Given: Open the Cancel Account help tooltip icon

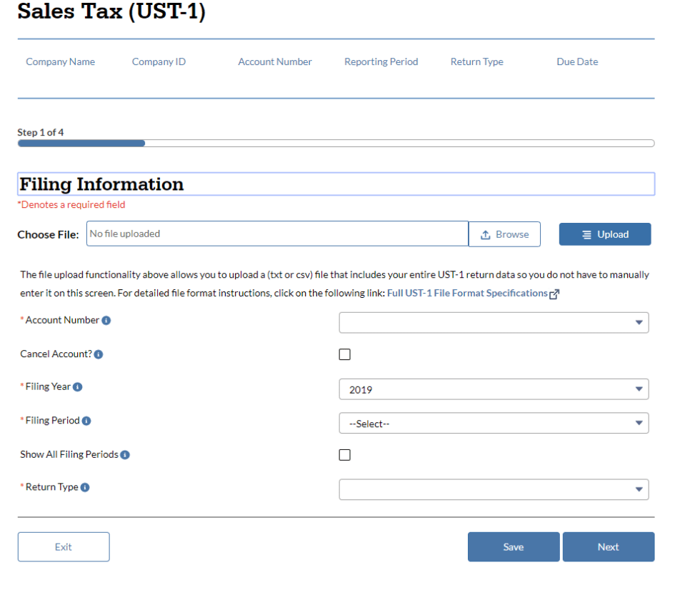Looking at the screenshot, I should coord(100,354).
